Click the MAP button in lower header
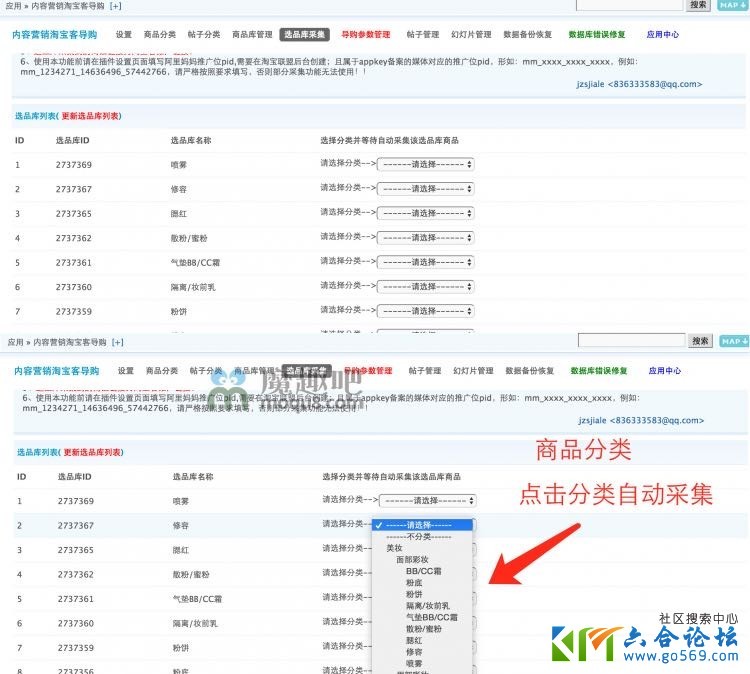This screenshot has width=750, height=674. [734, 341]
